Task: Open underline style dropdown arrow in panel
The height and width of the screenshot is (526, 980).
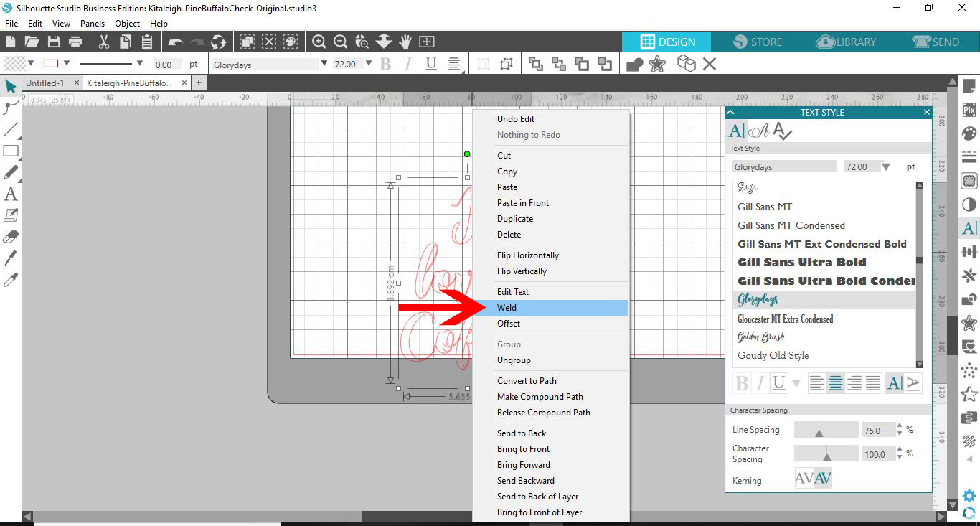Action: point(796,384)
